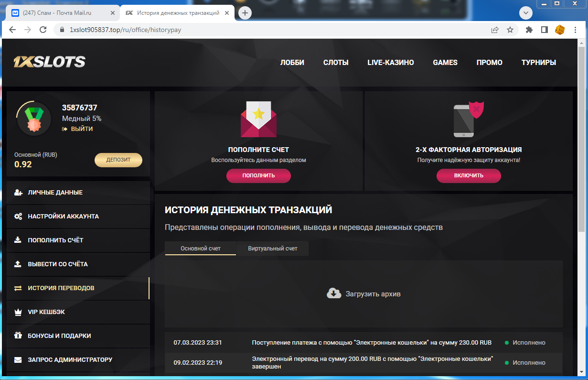Image resolution: width=588 pixels, height=380 pixels.
Task: Click the envelope with star icon
Action: [258, 119]
